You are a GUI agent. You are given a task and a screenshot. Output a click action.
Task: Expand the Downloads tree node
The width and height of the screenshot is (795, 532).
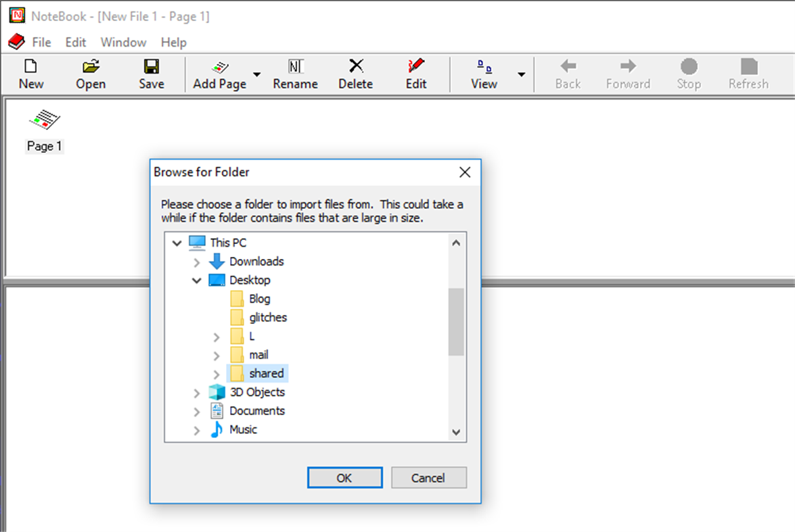pos(197,262)
